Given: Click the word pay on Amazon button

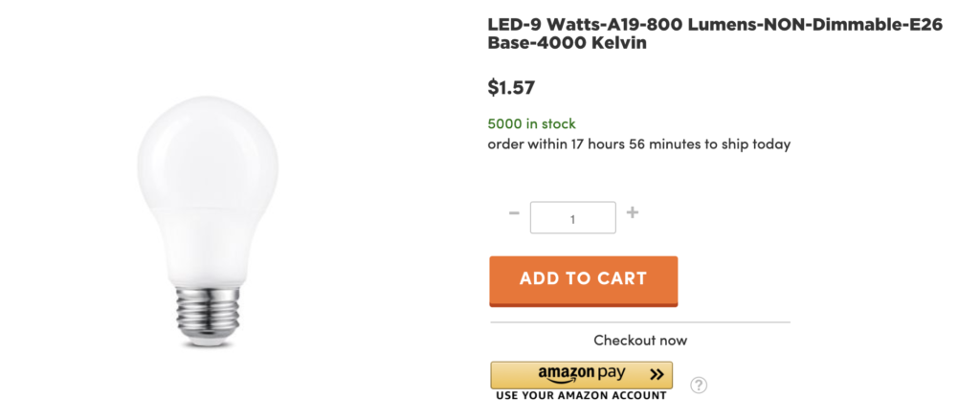Looking at the screenshot, I should [611, 374].
